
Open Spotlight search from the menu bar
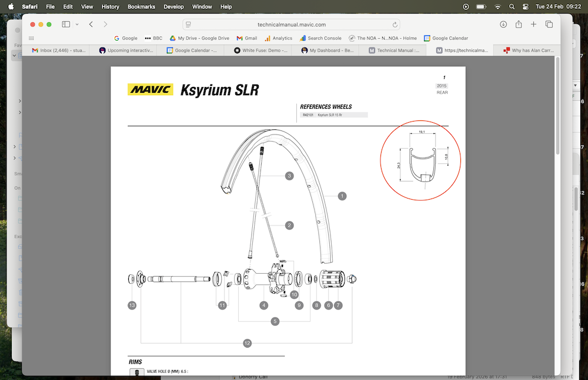point(512,6)
